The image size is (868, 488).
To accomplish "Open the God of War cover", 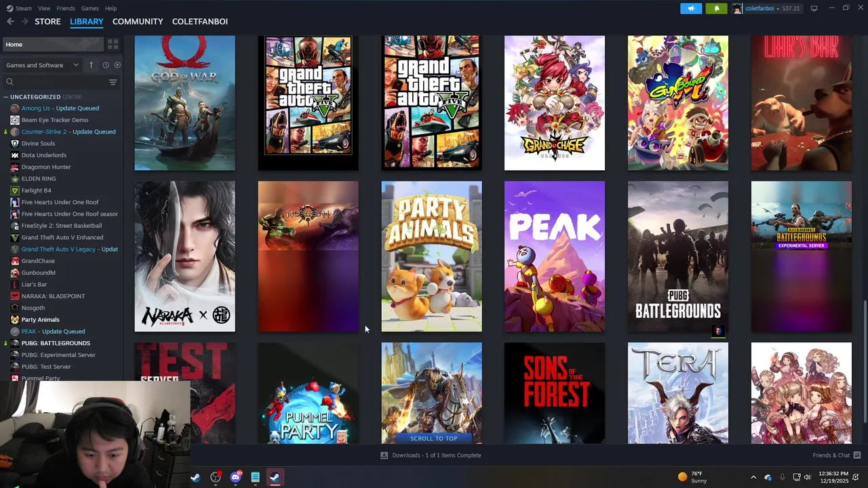I will point(185,103).
